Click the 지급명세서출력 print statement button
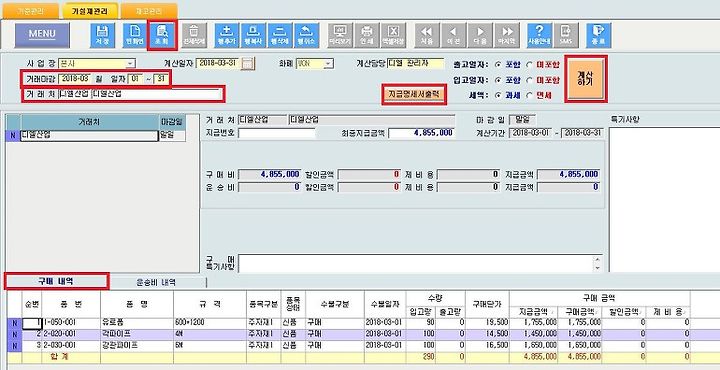 (414, 94)
